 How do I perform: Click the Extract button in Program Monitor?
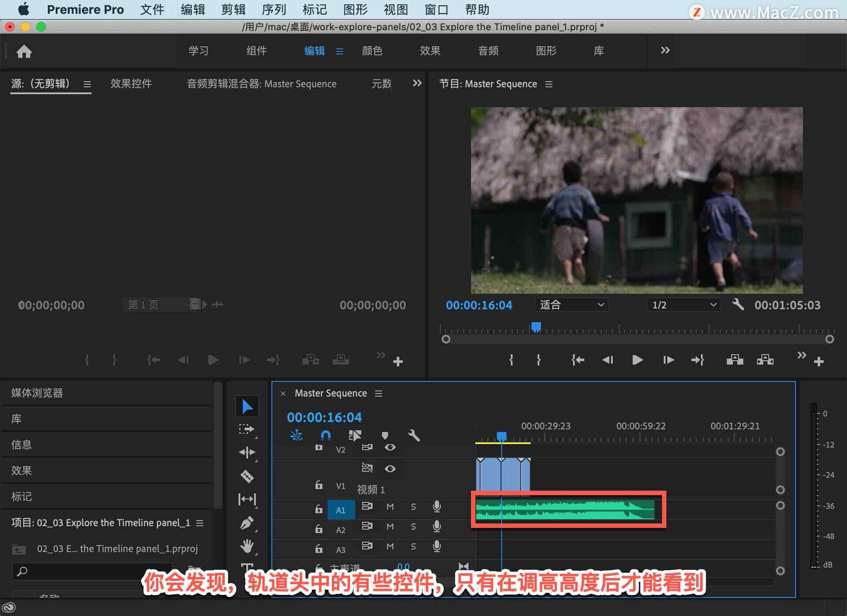pos(765,360)
